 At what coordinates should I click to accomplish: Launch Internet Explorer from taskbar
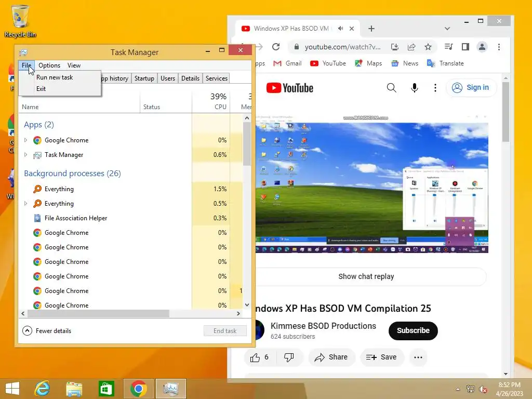[x=43, y=389]
